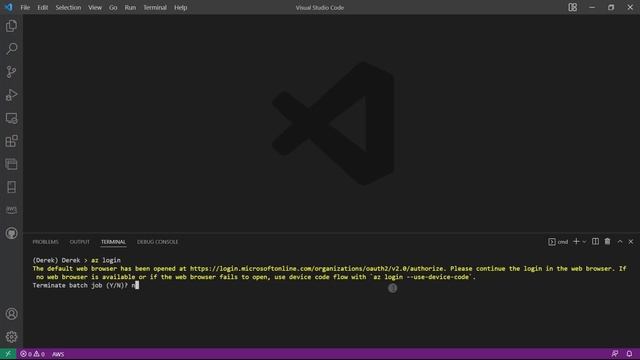
Task: Customize layout icon in title bar
Action: point(573,7)
